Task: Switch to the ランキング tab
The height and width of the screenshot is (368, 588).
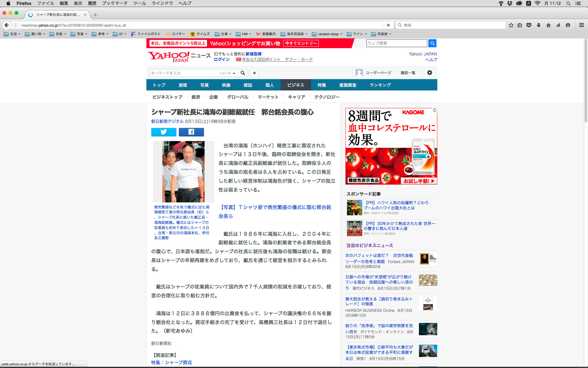Action: click(380, 85)
